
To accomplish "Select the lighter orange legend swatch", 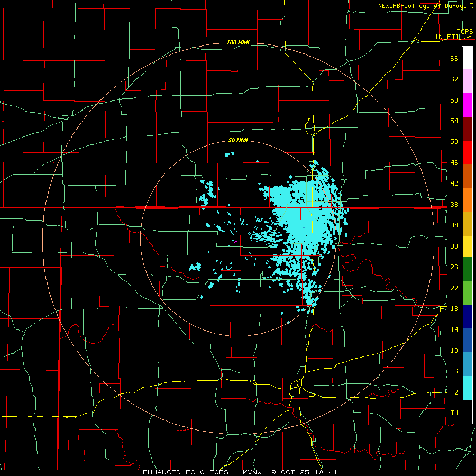I will pos(467,200).
